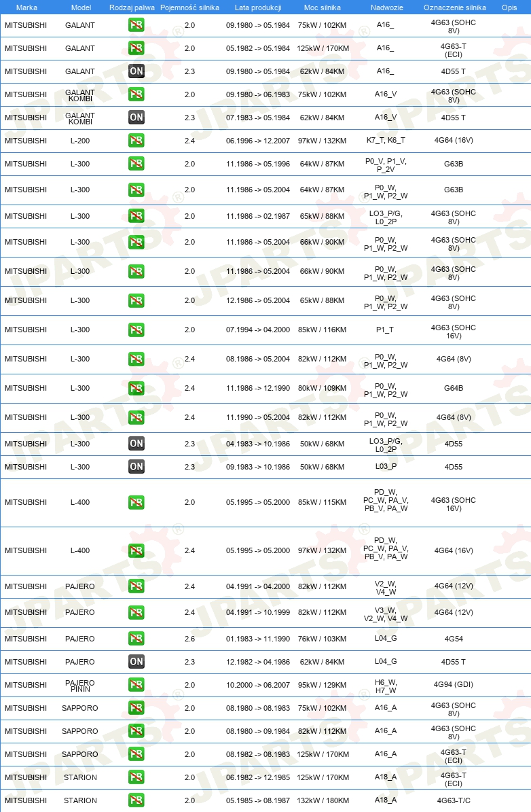Click the 05.1985 -> 08.1987 production years
This screenshot has height=812, width=531.
tap(258, 800)
